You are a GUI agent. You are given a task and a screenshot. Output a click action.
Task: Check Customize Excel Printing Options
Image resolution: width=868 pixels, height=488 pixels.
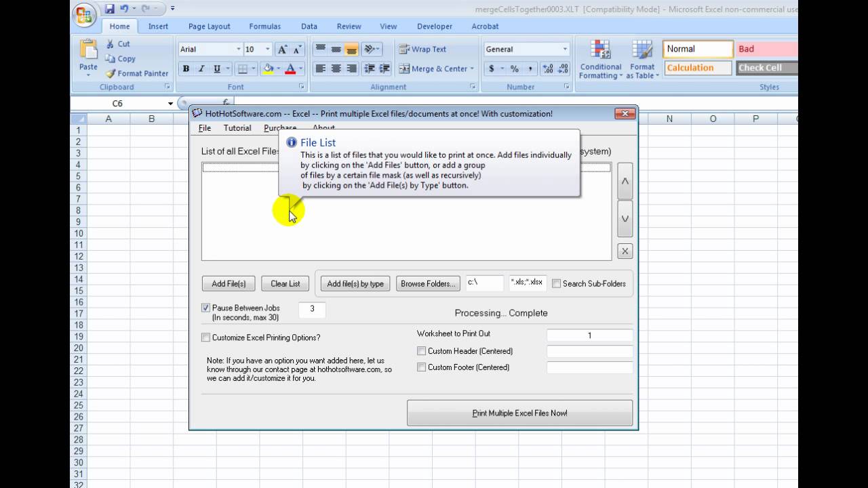(x=206, y=338)
